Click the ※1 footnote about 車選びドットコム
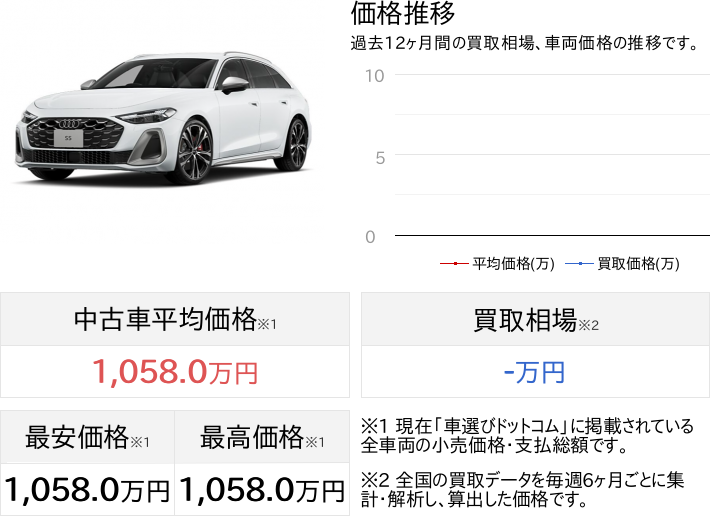This screenshot has height=516, width=710. coord(525,436)
